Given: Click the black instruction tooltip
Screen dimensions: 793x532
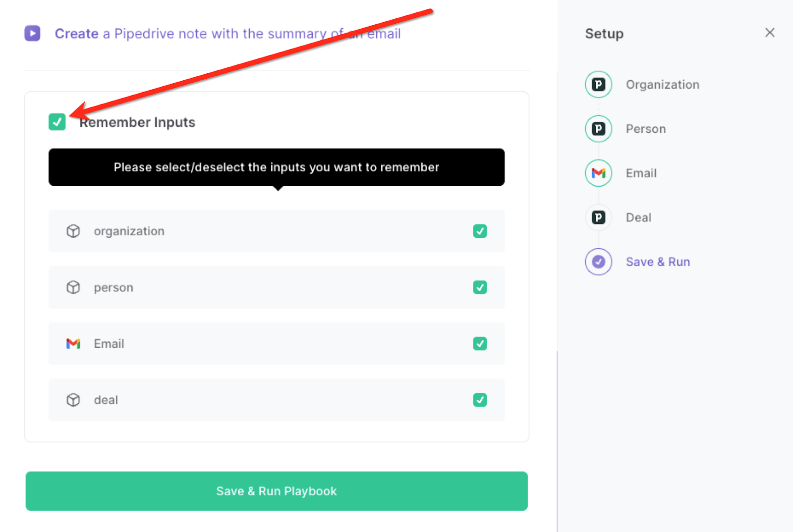Looking at the screenshot, I should (x=276, y=167).
